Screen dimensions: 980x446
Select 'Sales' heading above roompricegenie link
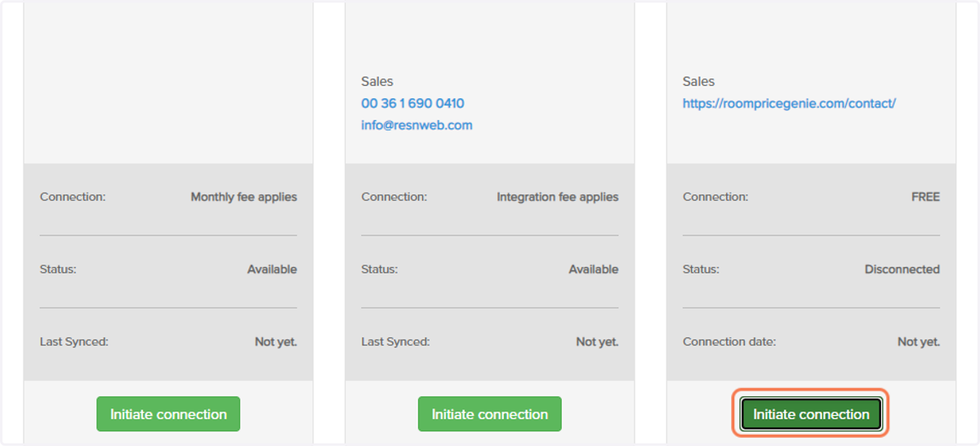point(698,82)
